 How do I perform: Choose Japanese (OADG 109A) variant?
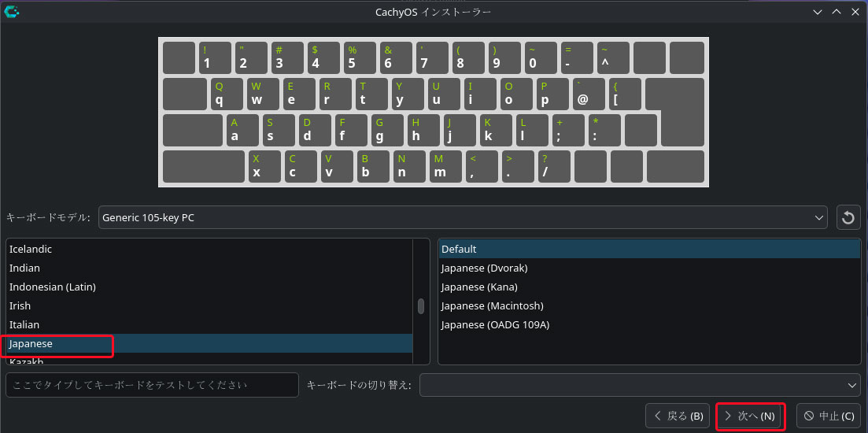(649, 324)
